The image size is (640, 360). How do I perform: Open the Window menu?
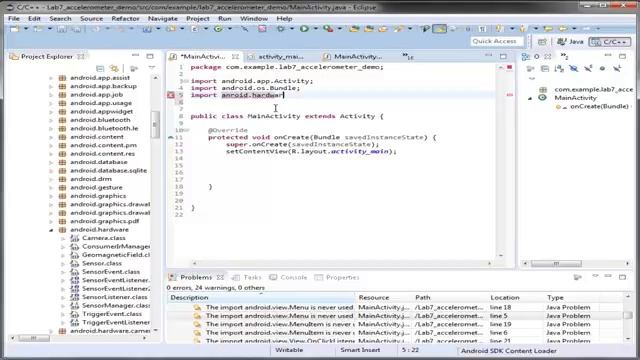click(x=253, y=19)
